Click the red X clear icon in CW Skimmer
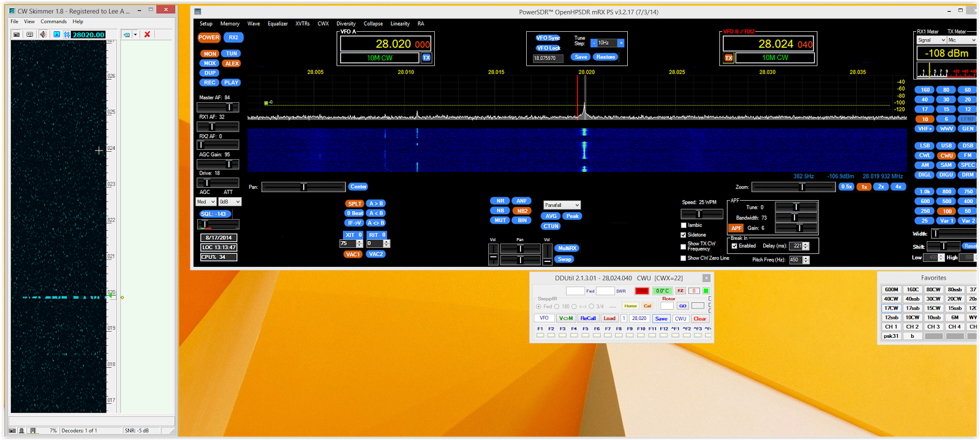 click(x=147, y=34)
